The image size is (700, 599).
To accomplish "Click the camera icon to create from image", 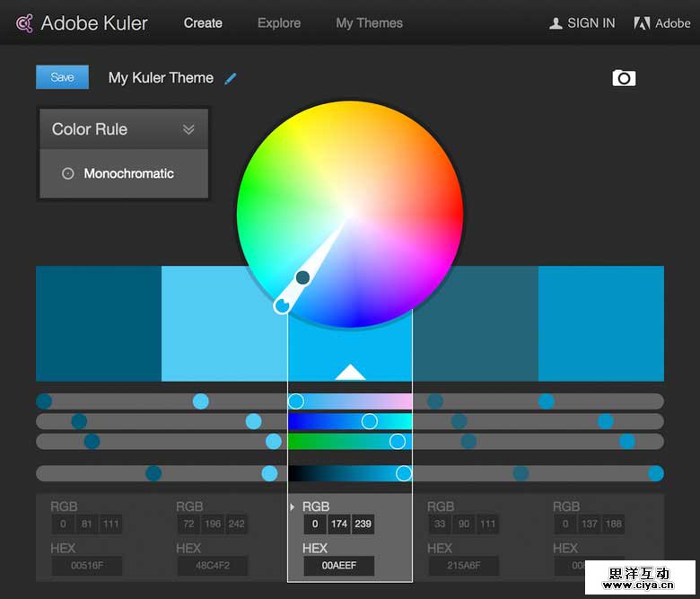I will (624, 78).
